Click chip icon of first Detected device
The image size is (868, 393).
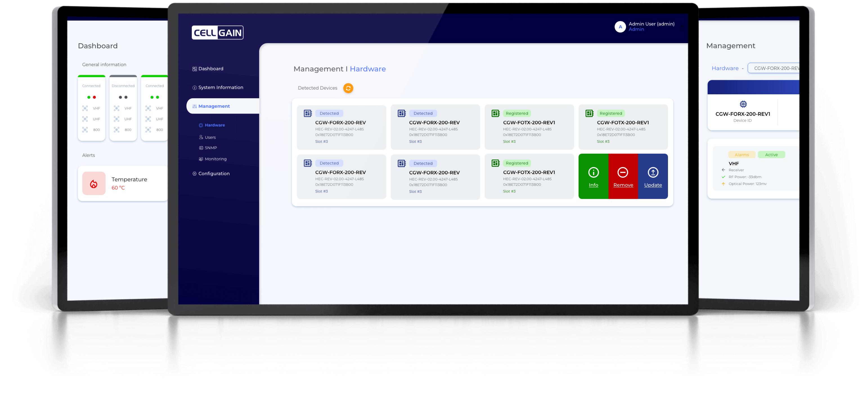pos(308,113)
